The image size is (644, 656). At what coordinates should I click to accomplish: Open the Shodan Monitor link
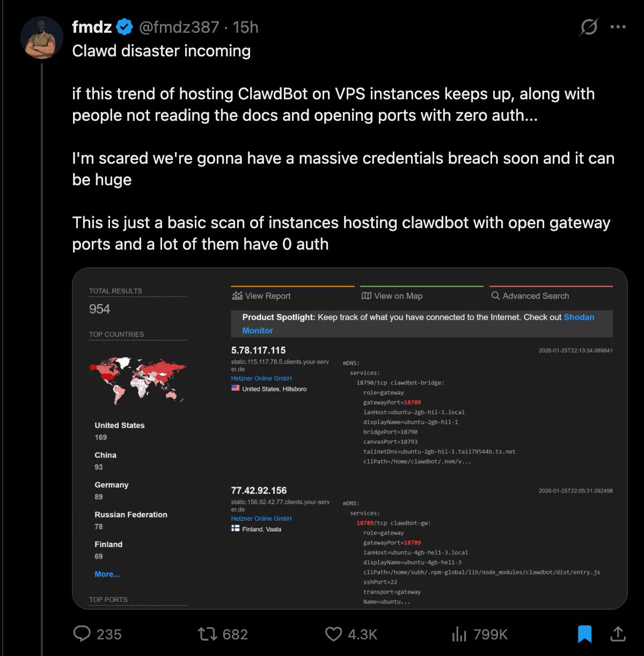(579, 317)
